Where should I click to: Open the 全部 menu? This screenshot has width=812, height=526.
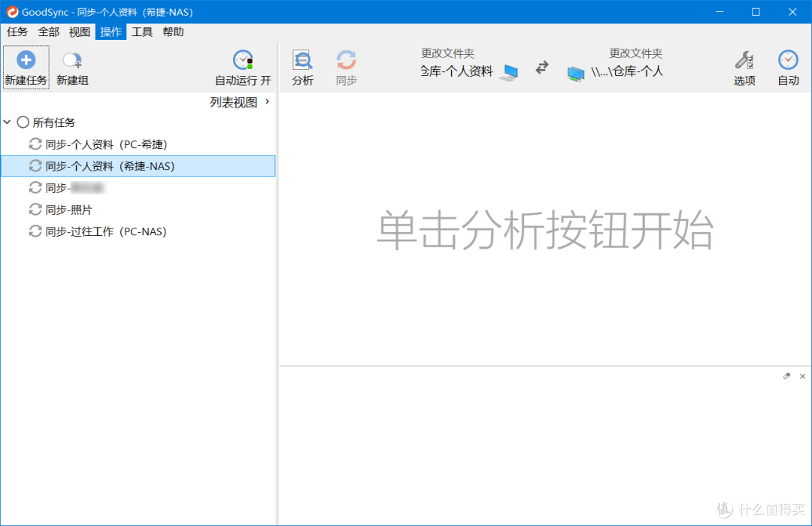(49, 32)
